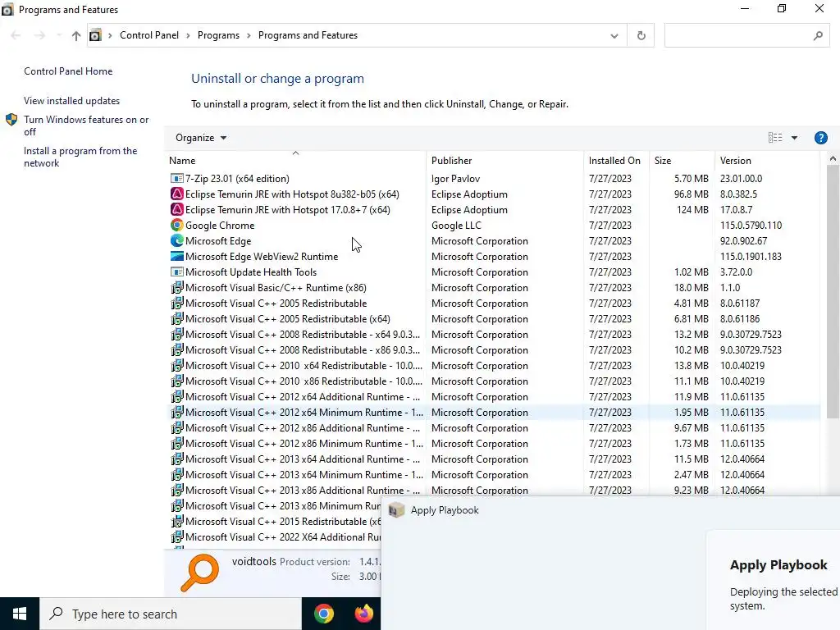840x630 pixels.
Task: Click the Microsoft Update Health Tools icon
Action: pyautogui.click(x=177, y=272)
